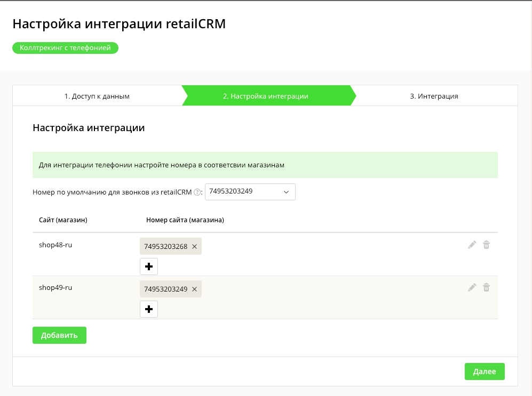Remove number 74953203249 tag with its X
This screenshot has height=396, width=532.
point(194,289)
